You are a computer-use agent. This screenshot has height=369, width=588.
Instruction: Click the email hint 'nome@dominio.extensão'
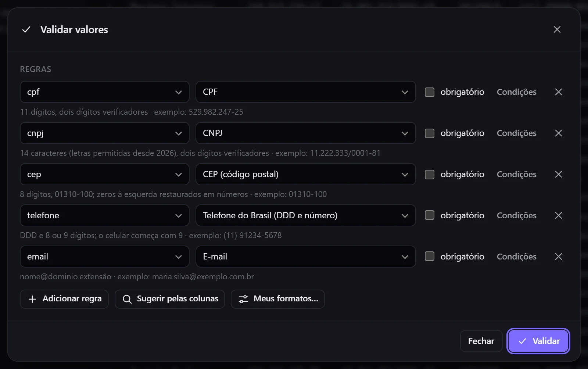(65, 276)
